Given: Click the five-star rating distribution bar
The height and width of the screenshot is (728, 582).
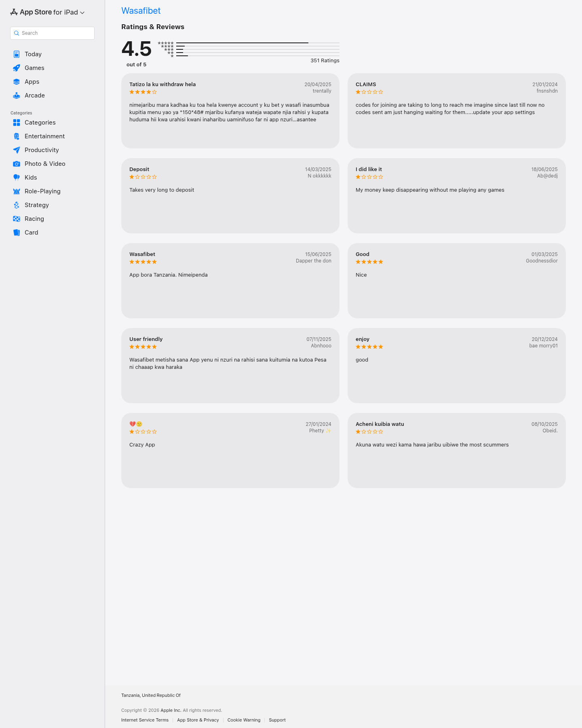Looking at the screenshot, I should (258, 43).
